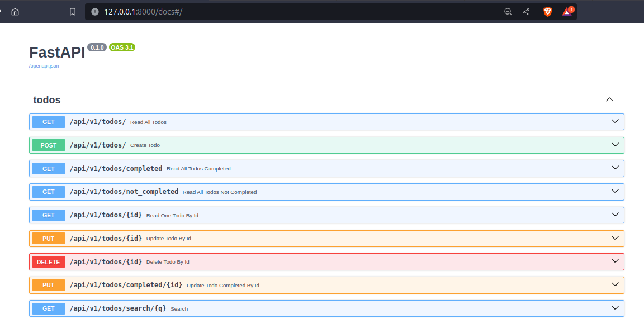Expand the Search endpoint chevron
Image resolution: width=644 pixels, height=333 pixels.
tap(615, 307)
